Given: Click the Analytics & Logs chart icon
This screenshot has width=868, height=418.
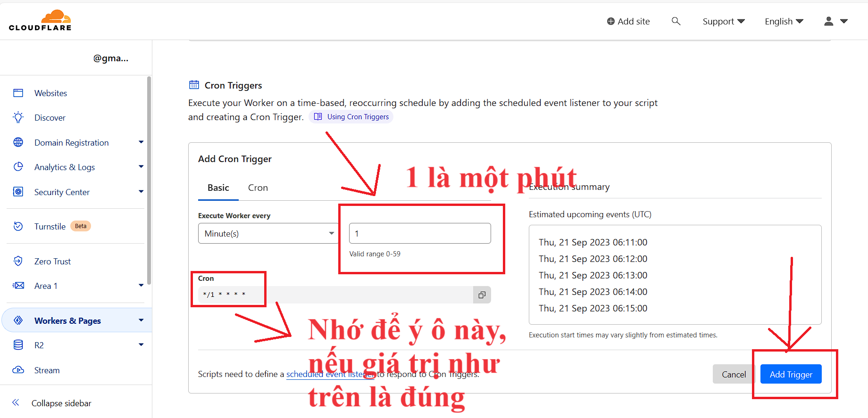Looking at the screenshot, I should click(x=18, y=167).
